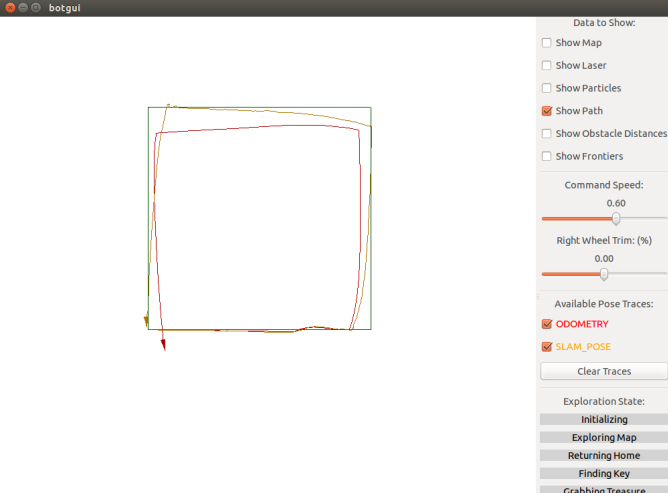The height and width of the screenshot is (493, 668).
Task: Click the Exploration State heading
Action: [x=604, y=401]
